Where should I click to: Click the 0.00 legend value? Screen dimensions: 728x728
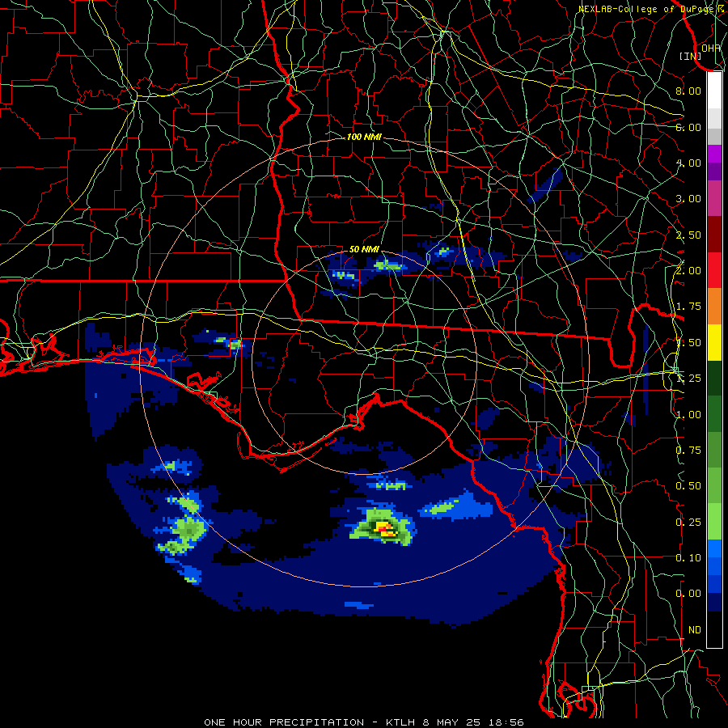(x=688, y=594)
